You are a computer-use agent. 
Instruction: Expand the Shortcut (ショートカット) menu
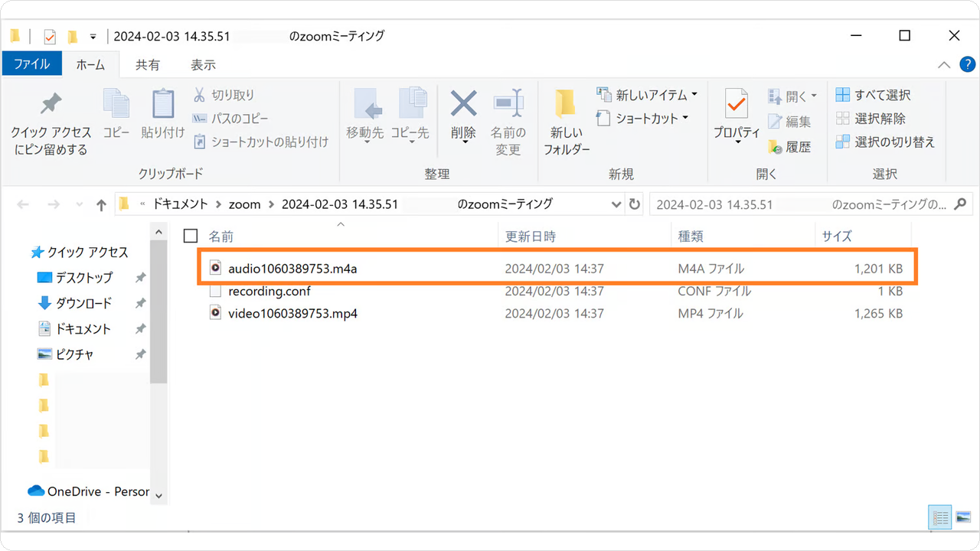coord(642,119)
